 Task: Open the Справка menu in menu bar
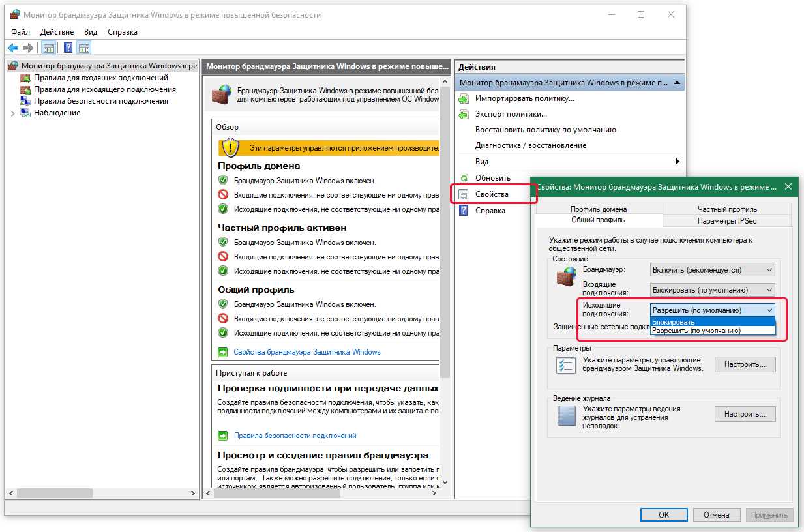click(x=123, y=31)
